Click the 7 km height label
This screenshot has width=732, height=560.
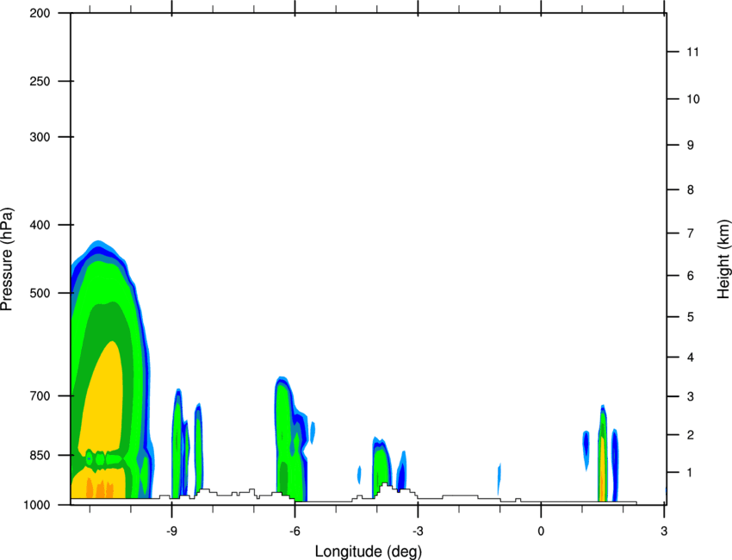tap(690, 233)
